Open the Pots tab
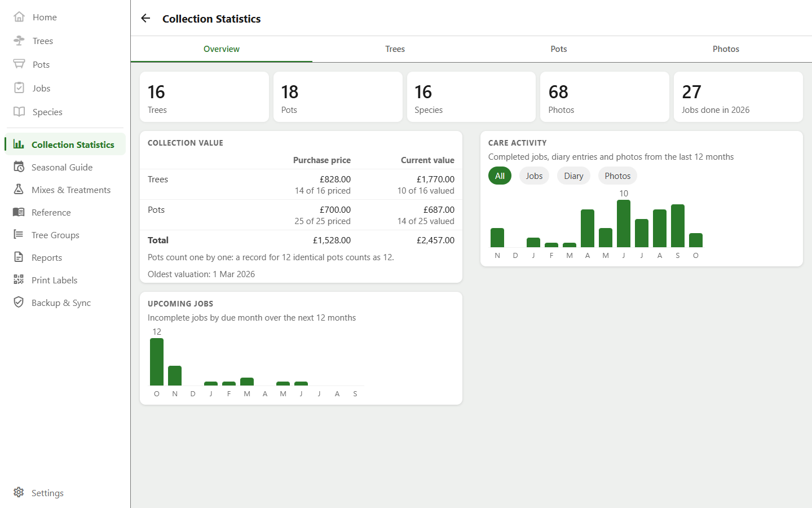812x508 pixels. point(559,49)
